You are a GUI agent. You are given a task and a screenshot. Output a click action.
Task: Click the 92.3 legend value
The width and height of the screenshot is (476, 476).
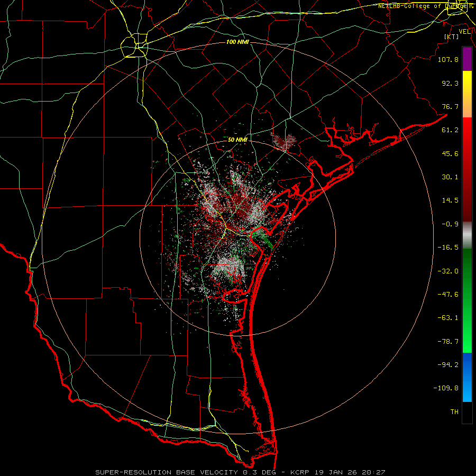(450, 83)
